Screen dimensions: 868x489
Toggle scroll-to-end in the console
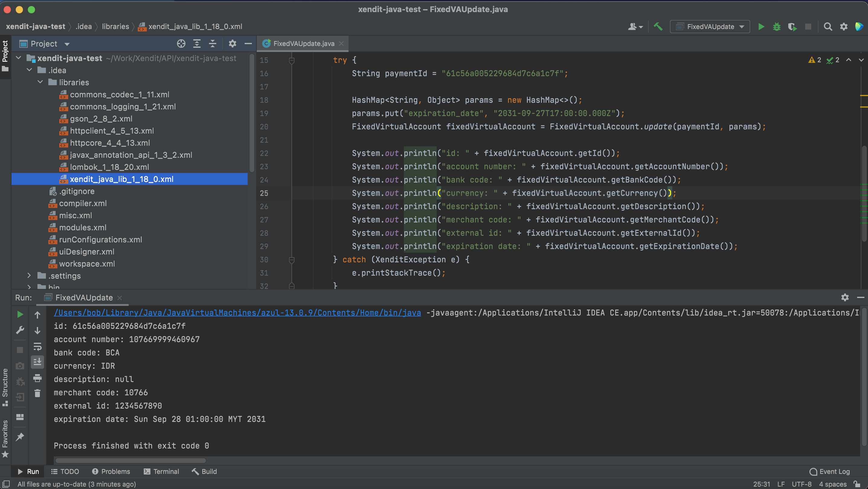(x=37, y=362)
